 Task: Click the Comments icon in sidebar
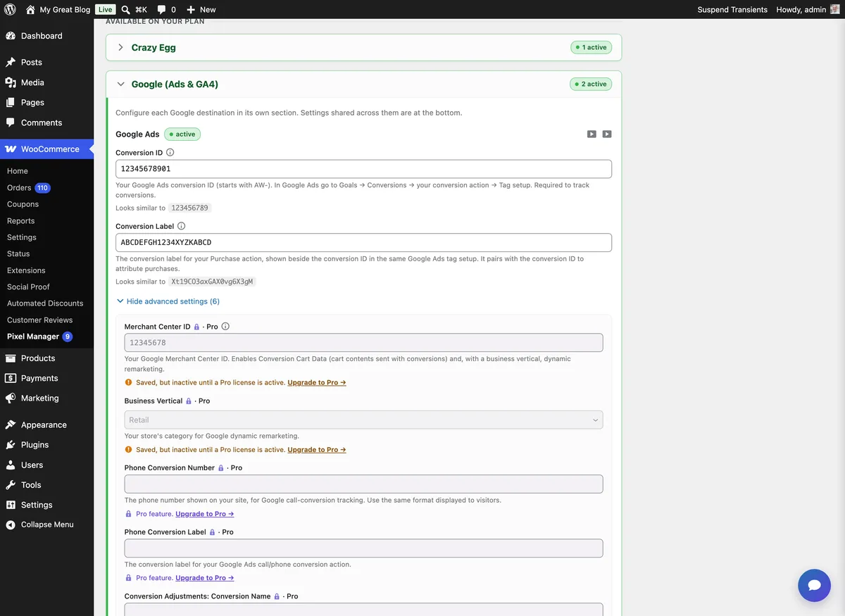[x=11, y=122]
